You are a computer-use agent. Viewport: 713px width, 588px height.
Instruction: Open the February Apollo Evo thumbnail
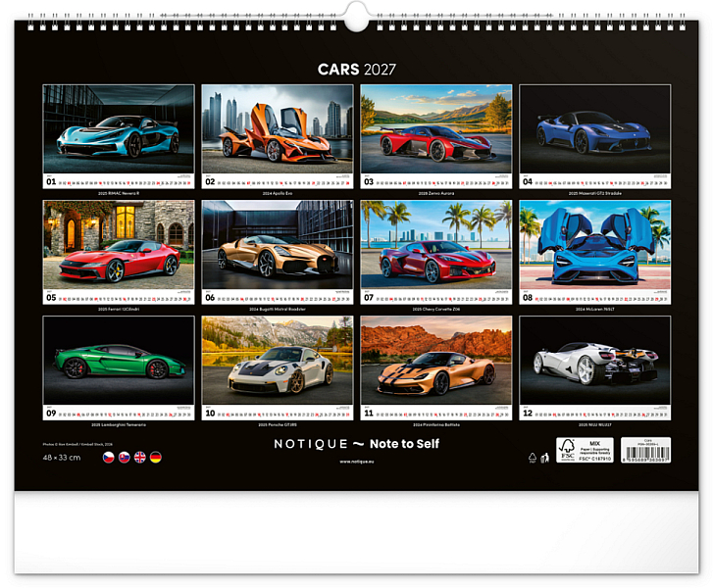point(278,128)
